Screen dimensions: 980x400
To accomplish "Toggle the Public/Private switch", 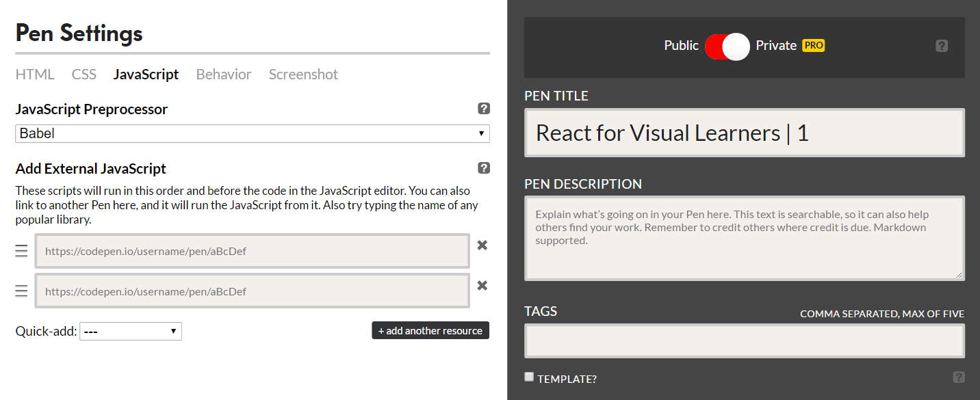I will [727, 46].
